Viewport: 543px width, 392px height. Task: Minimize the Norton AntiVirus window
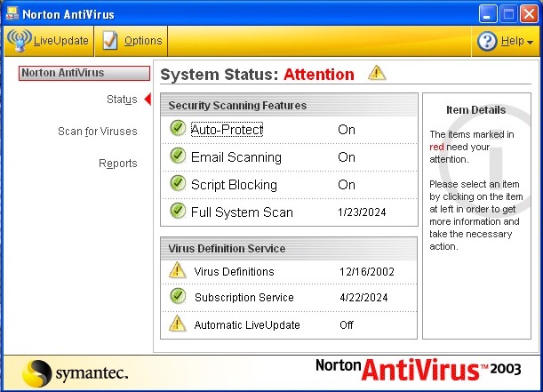(488, 14)
